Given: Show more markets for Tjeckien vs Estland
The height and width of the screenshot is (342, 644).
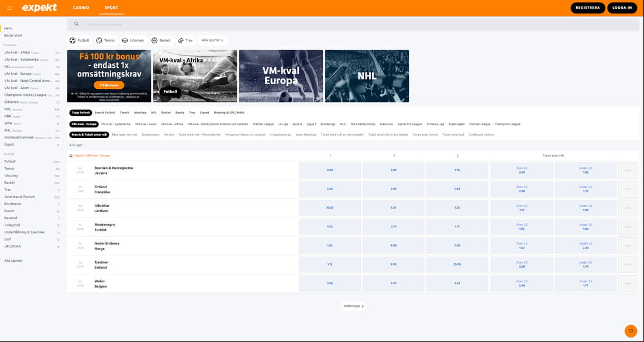Looking at the screenshot, I should pyautogui.click(x=628, y=264).
